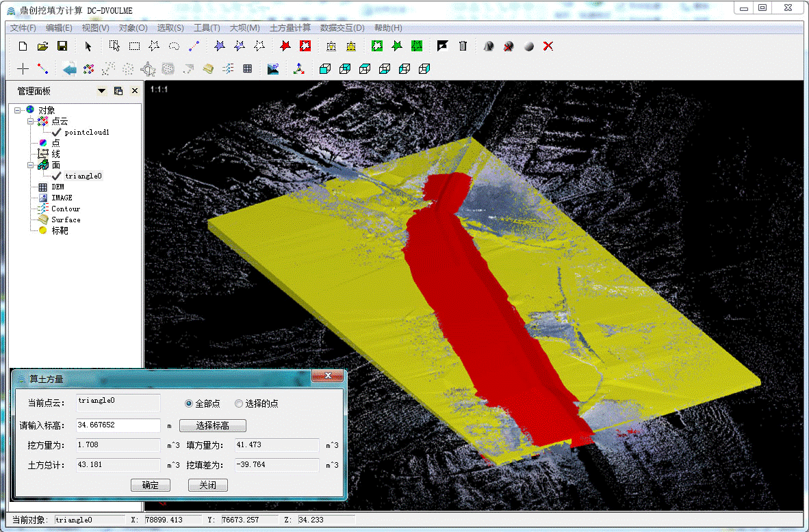Open the 工具(T) menu
The height and width of the screenshot is (532, 809).
(207, 28)
